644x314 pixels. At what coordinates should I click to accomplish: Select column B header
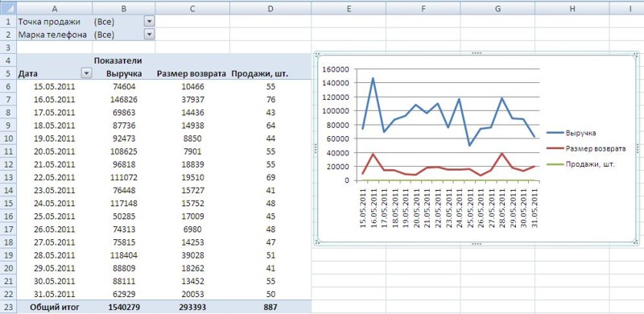click(123, 8)
